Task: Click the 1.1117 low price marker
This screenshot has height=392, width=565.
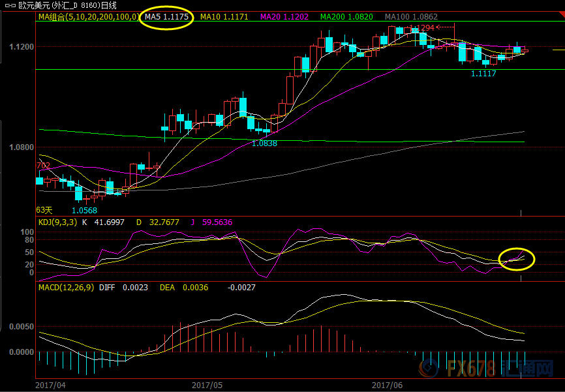Action: 483,74
